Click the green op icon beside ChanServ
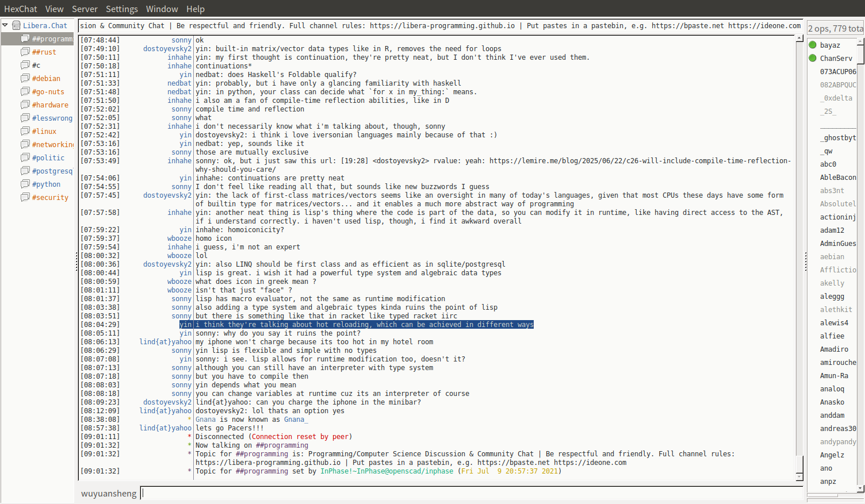 (x=813, y=58)
